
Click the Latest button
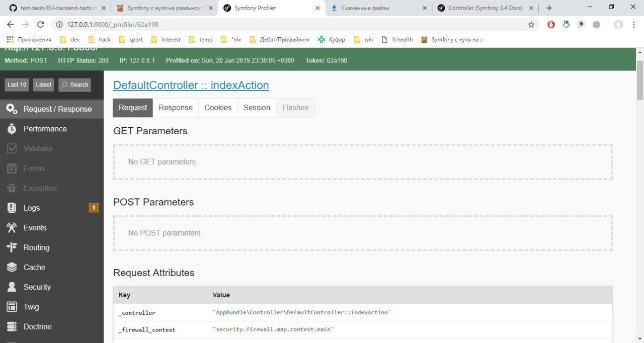(x=44, y=84)
